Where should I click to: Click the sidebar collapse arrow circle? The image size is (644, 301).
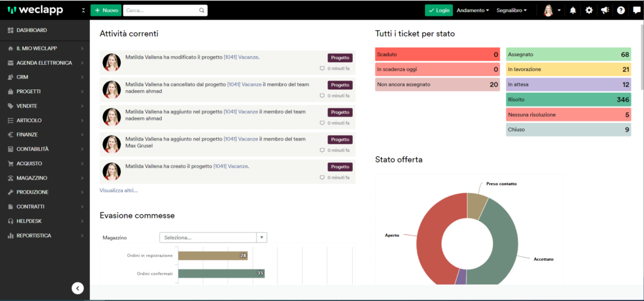pos(77,288)
